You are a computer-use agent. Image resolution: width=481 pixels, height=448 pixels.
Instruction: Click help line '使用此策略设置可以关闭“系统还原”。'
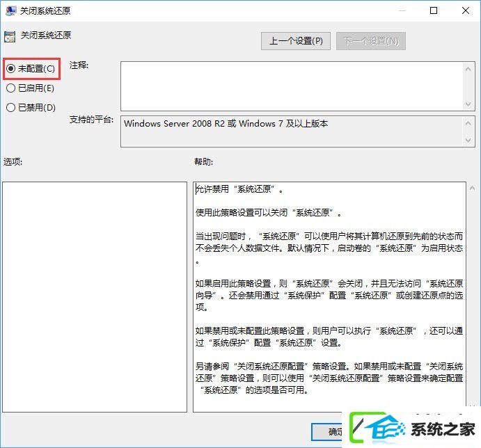(x=269, y=212)
